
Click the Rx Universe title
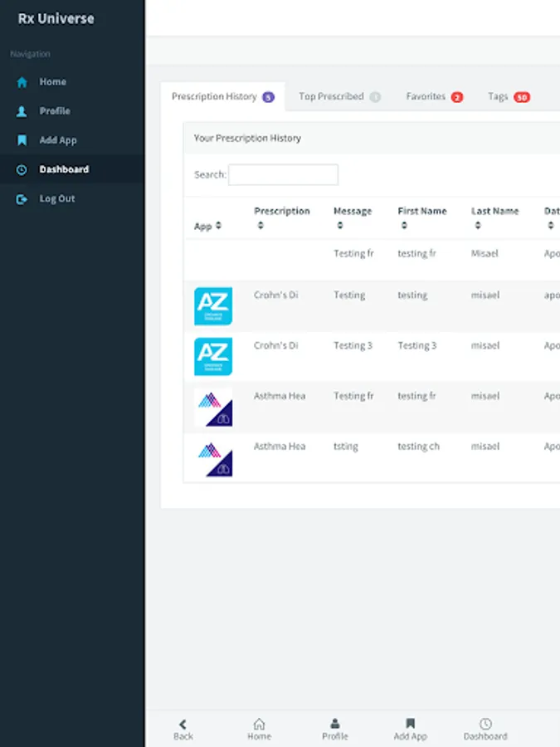(56, 18)
